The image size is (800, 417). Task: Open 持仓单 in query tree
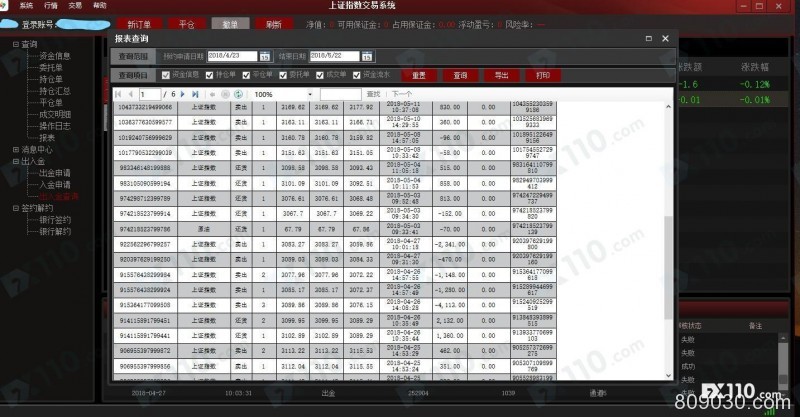[x=51, y=80]
